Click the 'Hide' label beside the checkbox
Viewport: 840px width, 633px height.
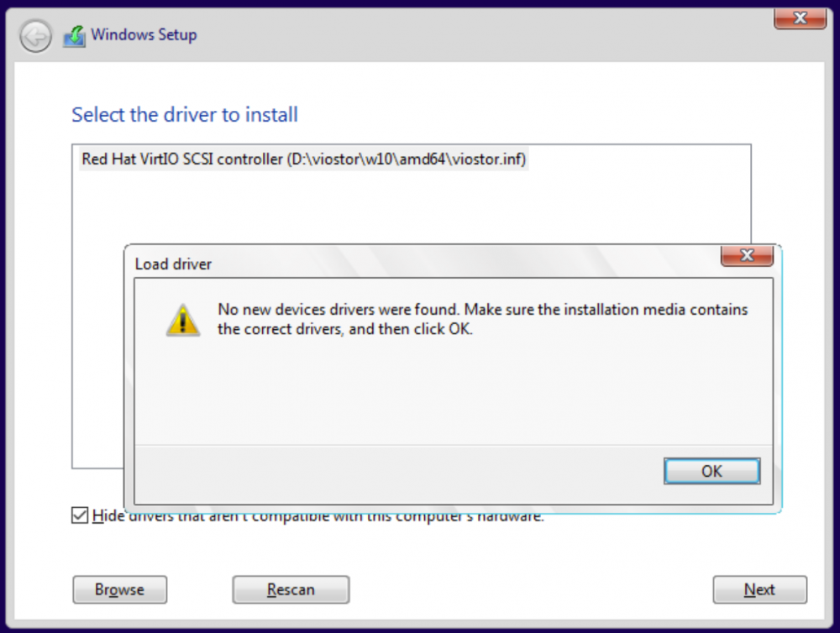pos(108,515)
